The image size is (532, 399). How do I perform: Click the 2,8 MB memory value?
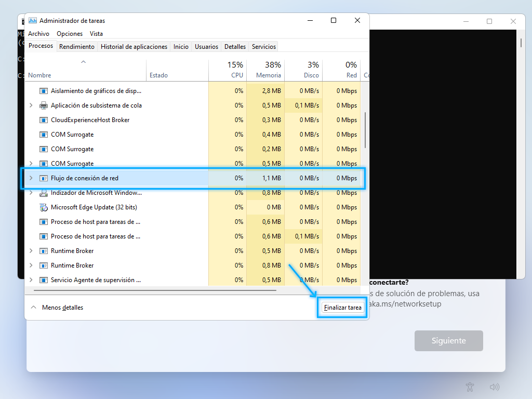pos(271,91)
